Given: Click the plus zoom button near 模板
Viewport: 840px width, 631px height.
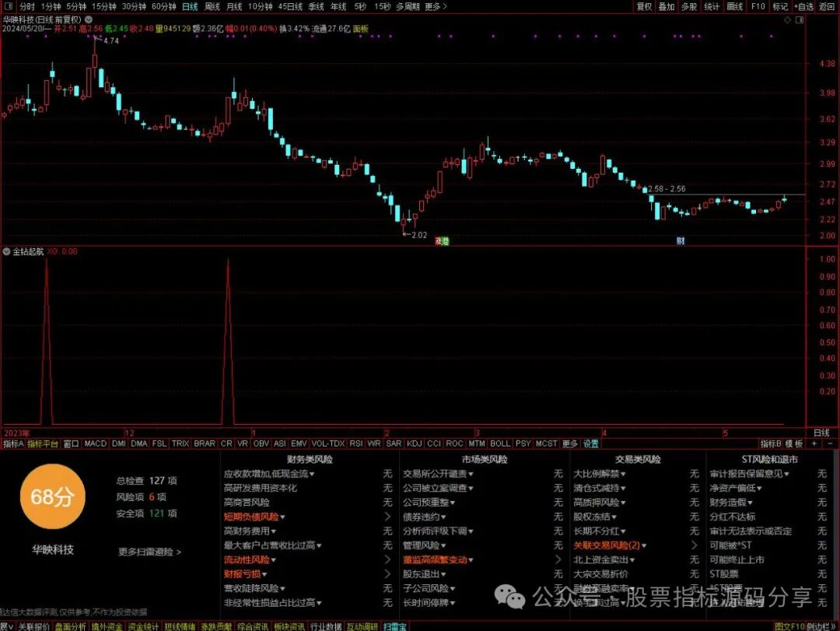Looking at the screenshot, I should pyautogui.click(x=814, y=444).
